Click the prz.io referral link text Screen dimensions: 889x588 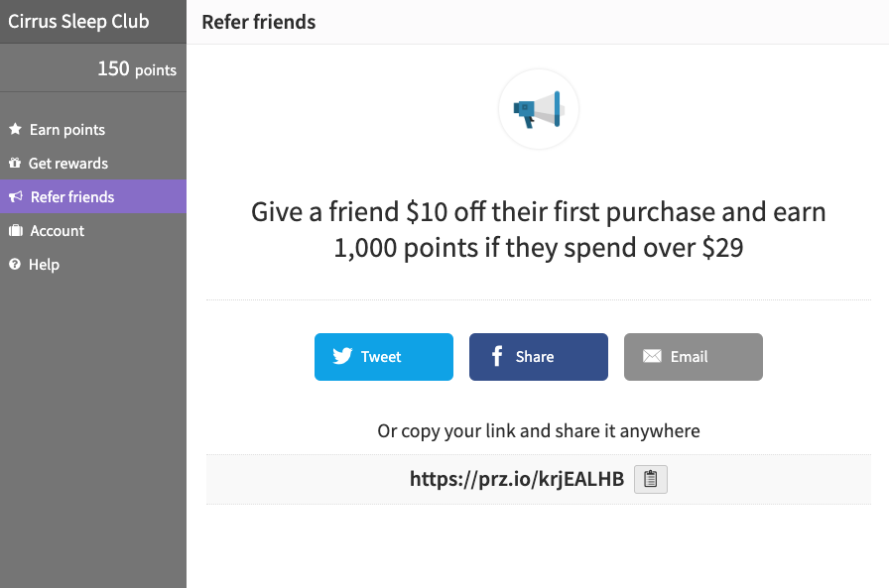pos(517,479)
